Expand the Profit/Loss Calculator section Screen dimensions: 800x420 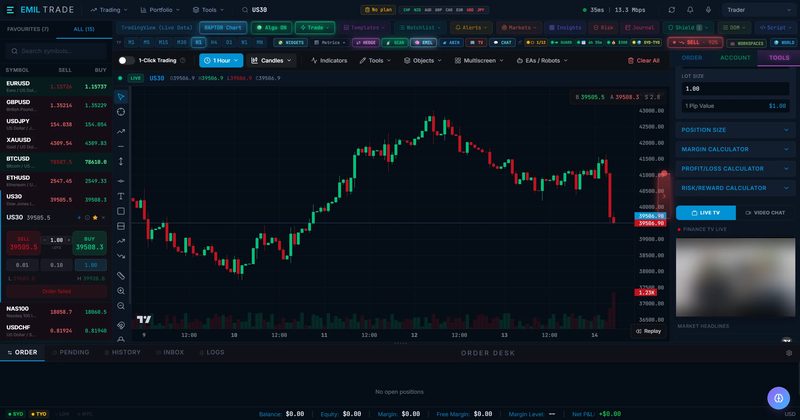(x=735, y=168)
